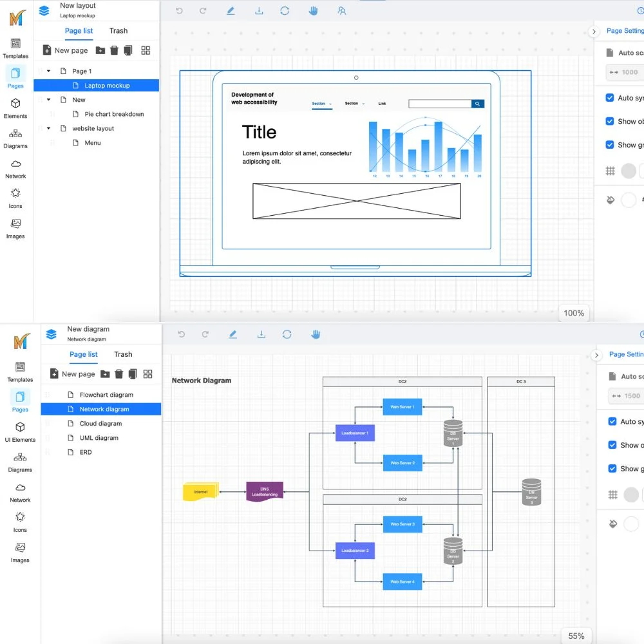
Task: Collapse the New tree node
Action: tap(48, 100)
